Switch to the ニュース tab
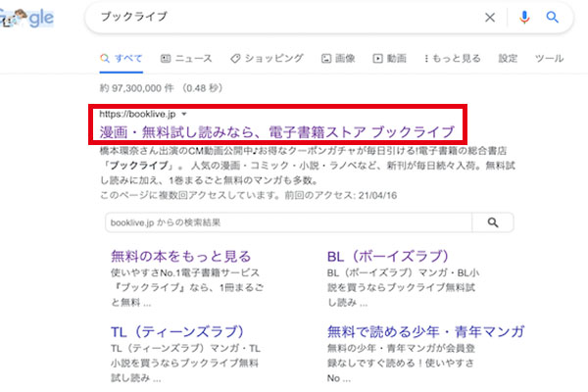 [186, 59]
